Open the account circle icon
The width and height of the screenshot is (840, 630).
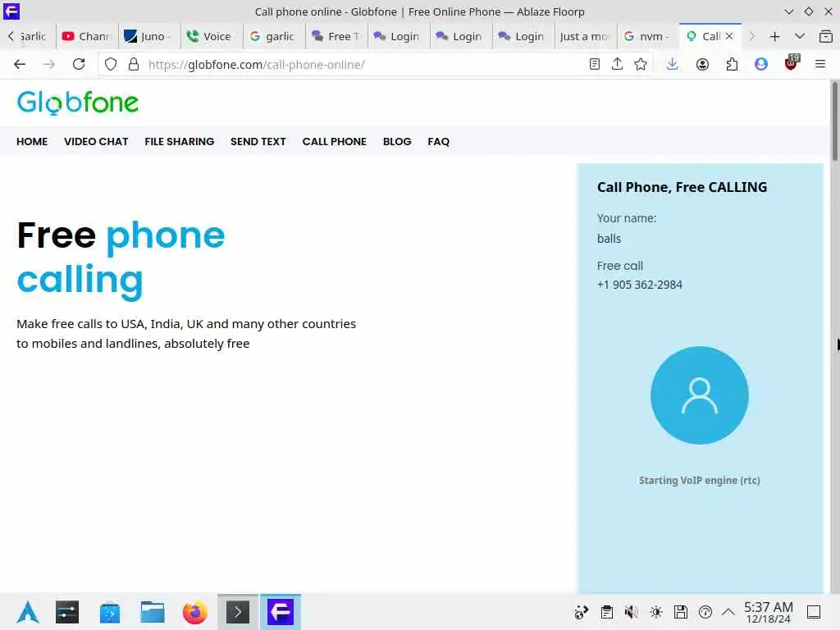coord(702,64)
